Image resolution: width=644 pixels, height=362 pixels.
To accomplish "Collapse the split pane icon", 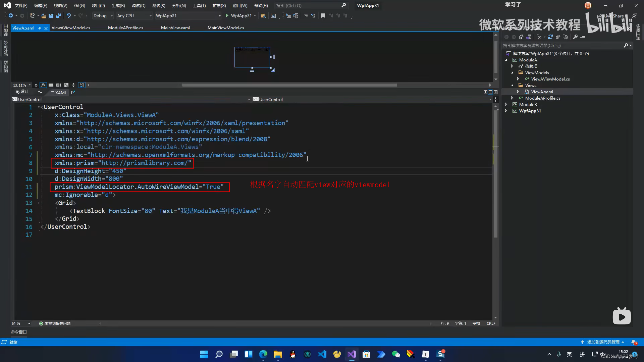I will pyautogui.click(x=495, y=92).
